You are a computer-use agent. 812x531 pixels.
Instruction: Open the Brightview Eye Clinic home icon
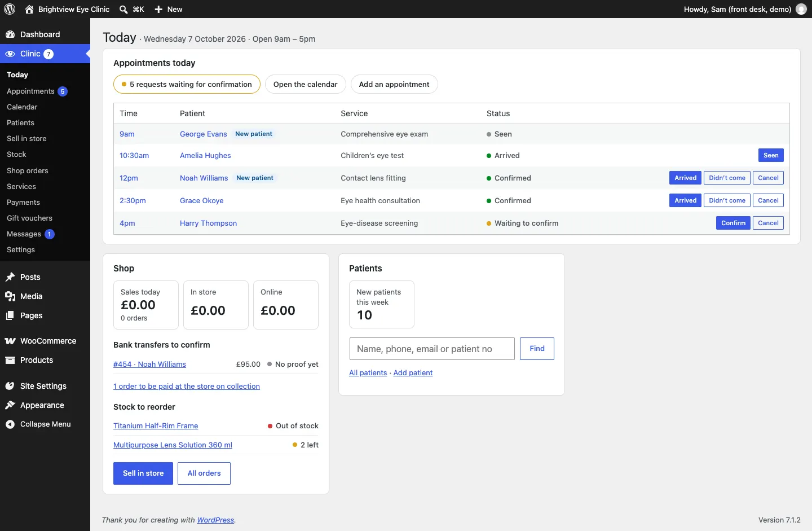click(29, 9)
